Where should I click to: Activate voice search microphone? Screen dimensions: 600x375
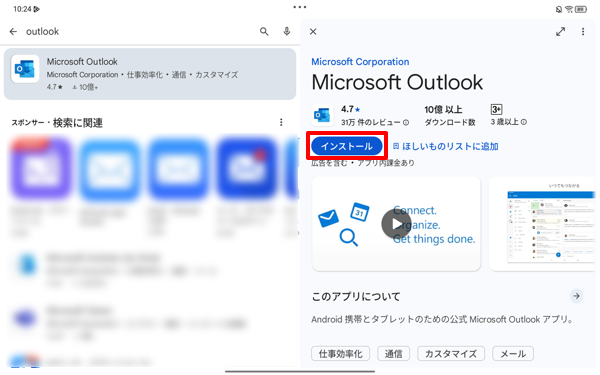pos(287,32)
